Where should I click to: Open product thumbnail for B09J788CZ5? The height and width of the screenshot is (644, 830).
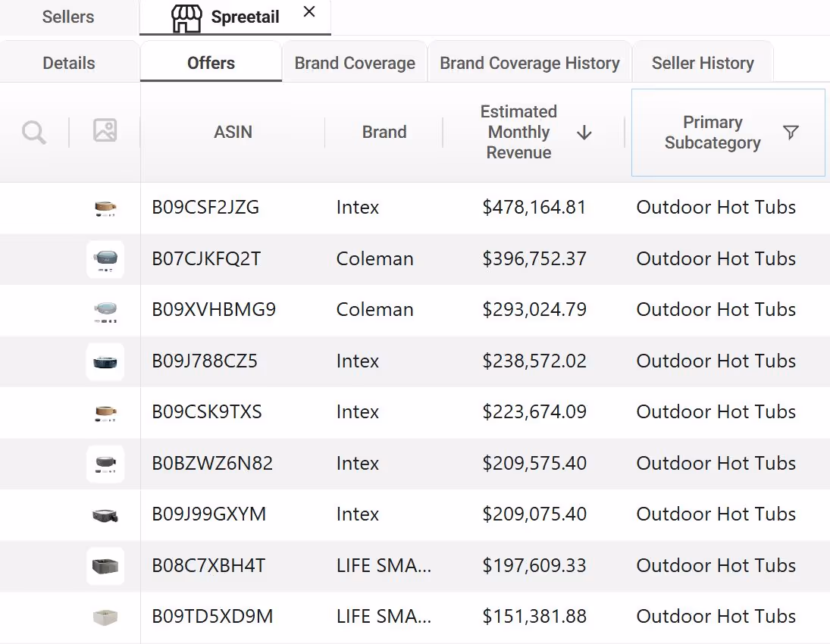click(x=105, y=362)
